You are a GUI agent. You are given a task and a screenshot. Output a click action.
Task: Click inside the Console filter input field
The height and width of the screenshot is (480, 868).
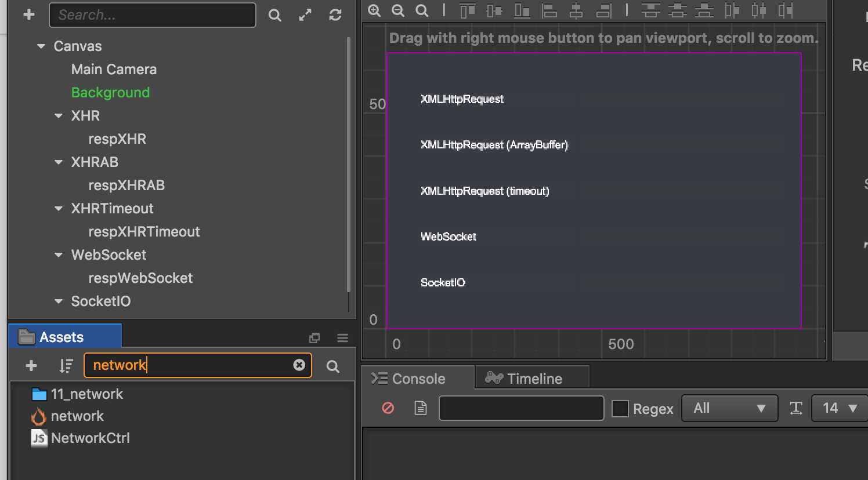[x=520, y=408]
